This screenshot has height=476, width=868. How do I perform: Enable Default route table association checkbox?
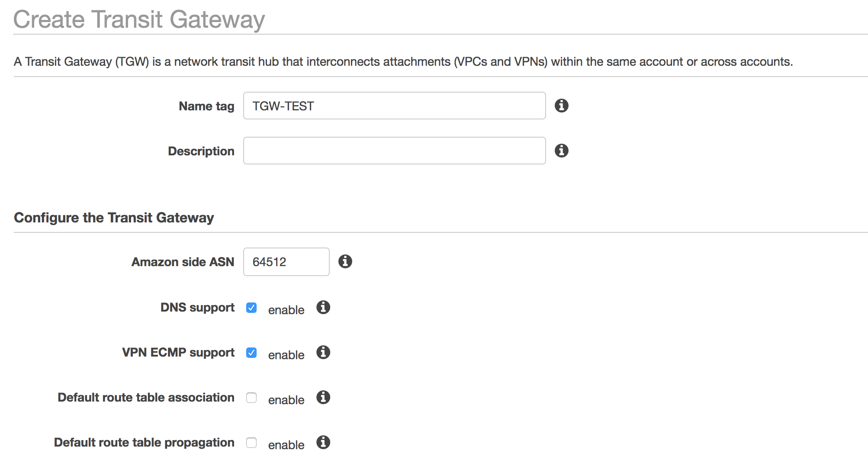(251, 398)
